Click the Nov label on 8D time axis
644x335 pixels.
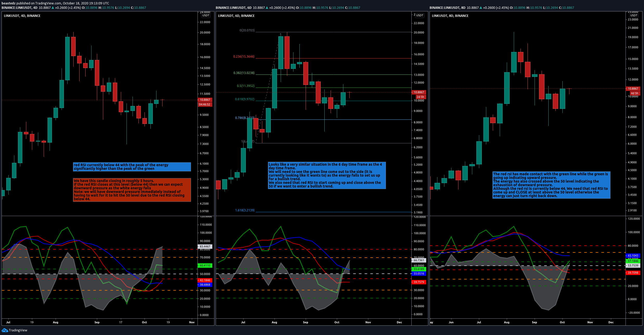[x=590, y=322]
